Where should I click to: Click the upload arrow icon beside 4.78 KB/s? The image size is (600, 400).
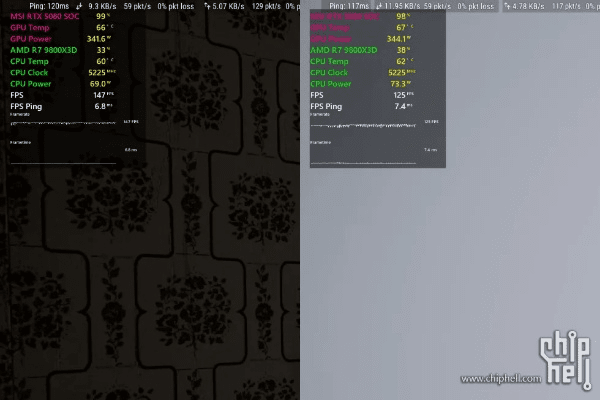pos(507,6)
